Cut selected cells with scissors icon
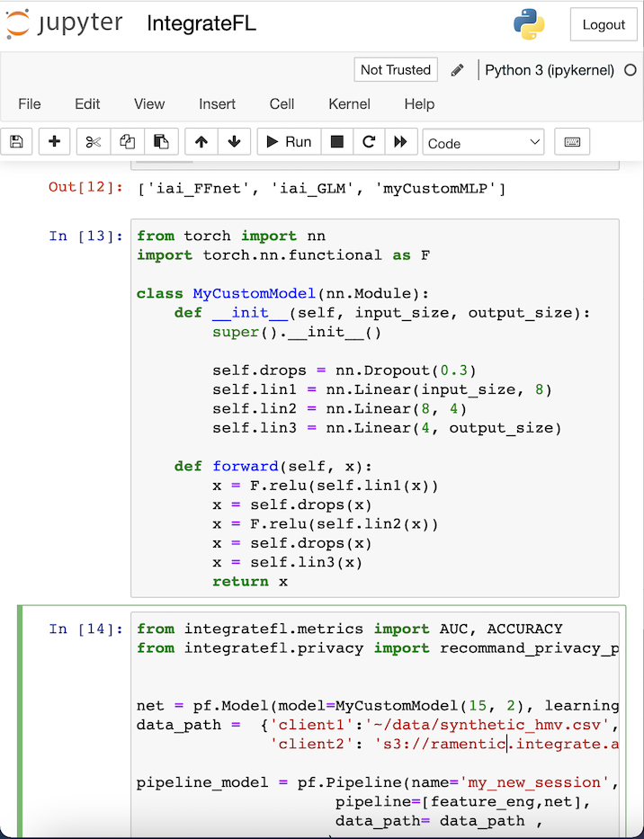 [x=94, y=141]
